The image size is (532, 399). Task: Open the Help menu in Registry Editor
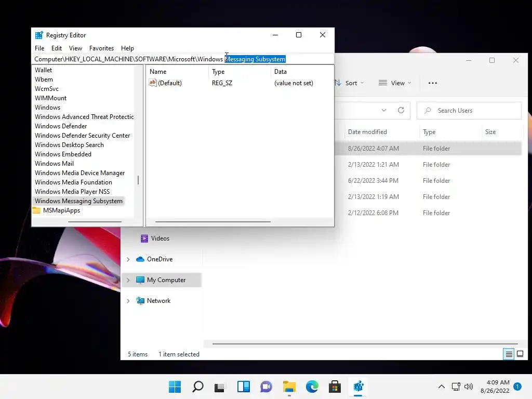coord(127,48)
